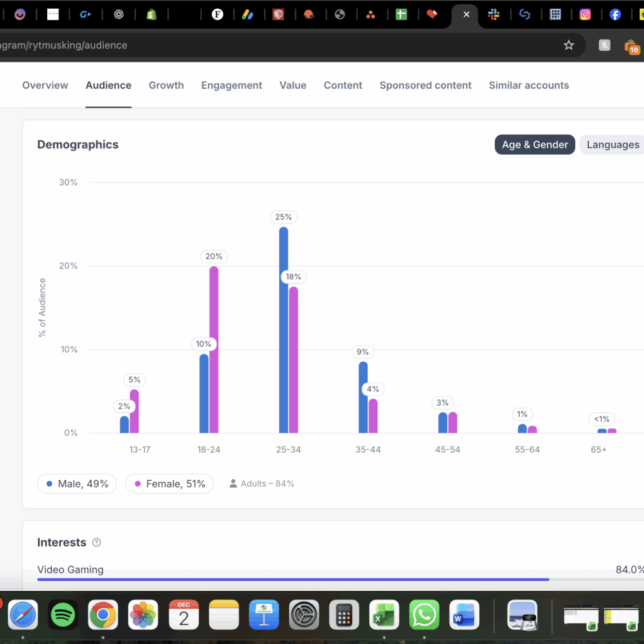Select the Age & Gender view
This screenshot has height=644, width=644.
[x=535, y=145]
